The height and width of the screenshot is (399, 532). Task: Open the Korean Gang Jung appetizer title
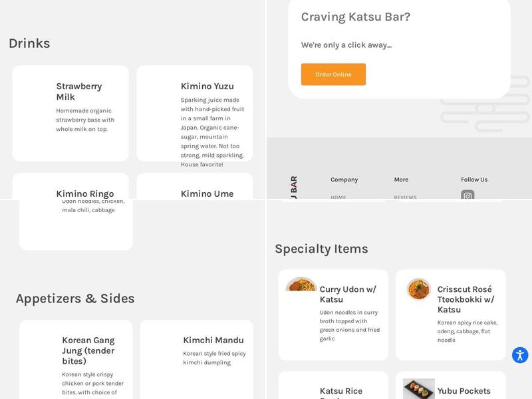(88, 350)
